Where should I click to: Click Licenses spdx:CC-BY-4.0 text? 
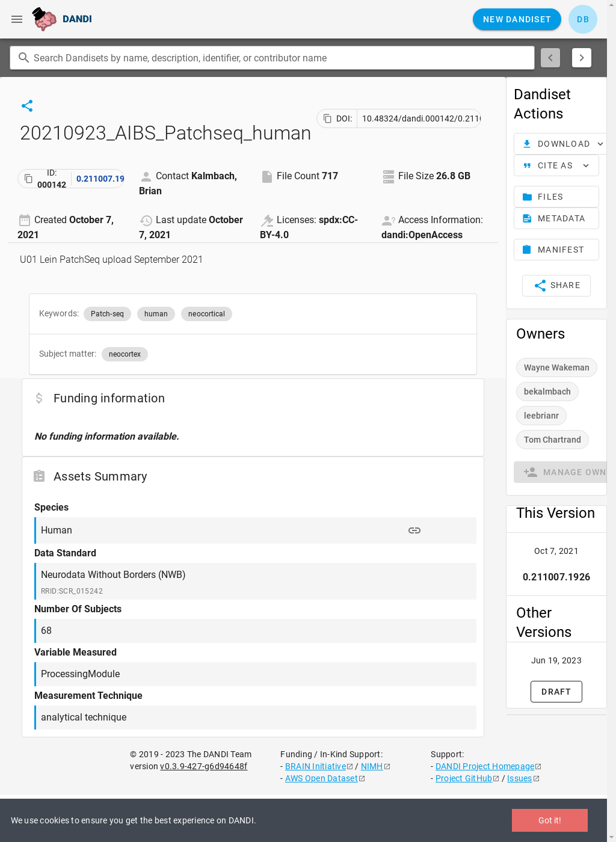309,227
